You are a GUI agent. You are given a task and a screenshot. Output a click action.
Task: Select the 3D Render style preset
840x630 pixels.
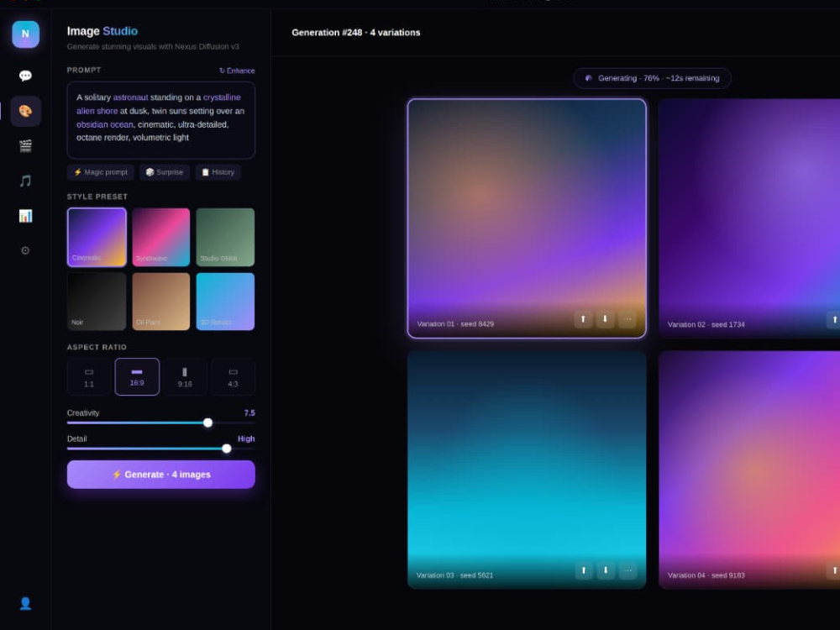(225, 301)
